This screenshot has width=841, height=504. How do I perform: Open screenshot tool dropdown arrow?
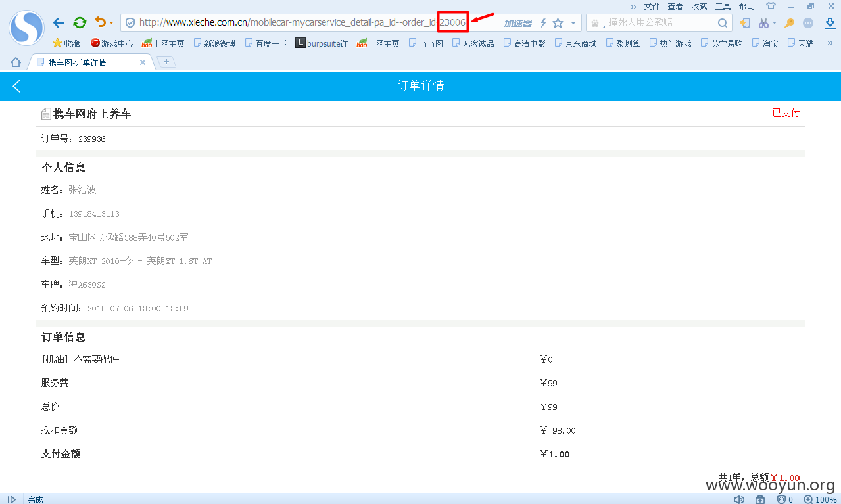(x=774, y=23)
